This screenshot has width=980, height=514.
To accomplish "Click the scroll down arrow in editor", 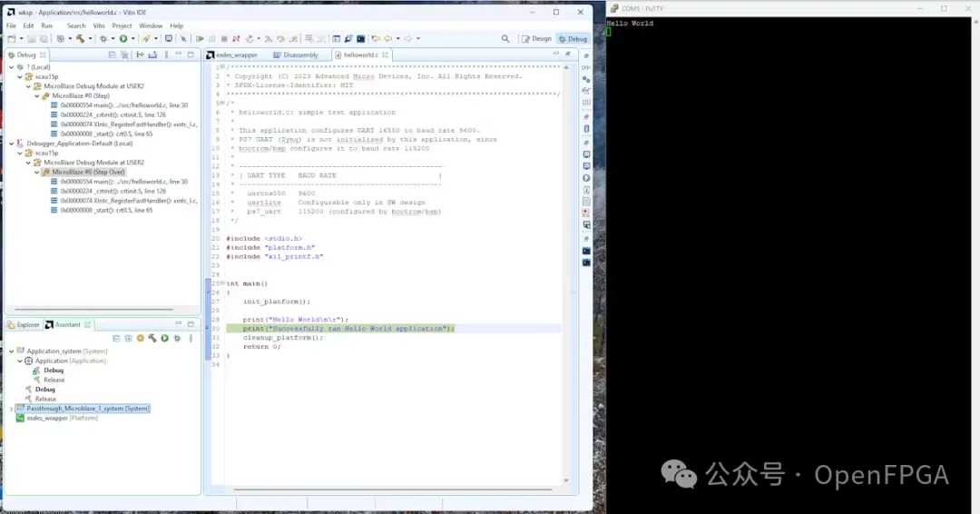I will click(566, 480).
